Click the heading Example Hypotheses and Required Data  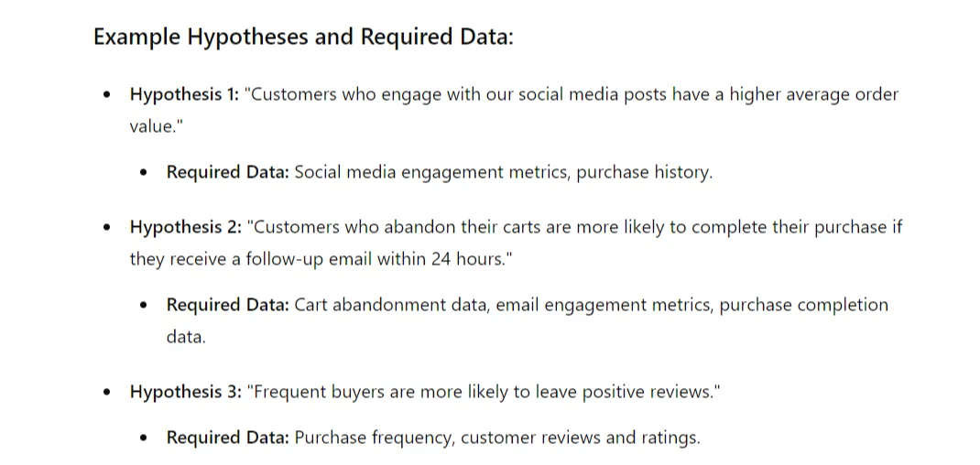pyautogui.click(x=303, y=37)
